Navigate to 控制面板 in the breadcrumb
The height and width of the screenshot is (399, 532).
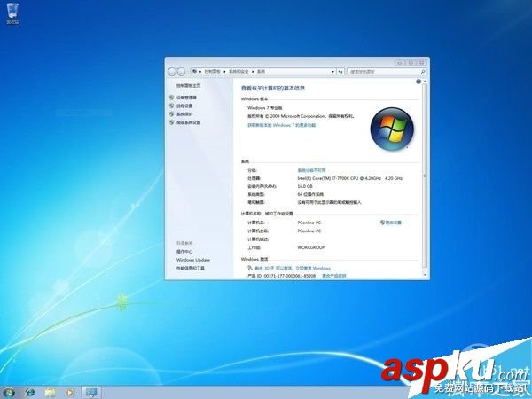coord(213,72)
